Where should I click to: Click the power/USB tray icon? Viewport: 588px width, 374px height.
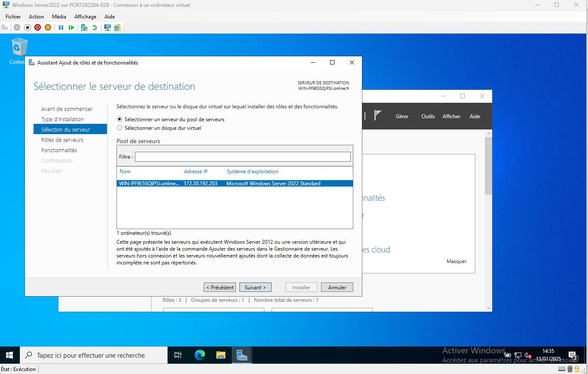coord(507,356)
